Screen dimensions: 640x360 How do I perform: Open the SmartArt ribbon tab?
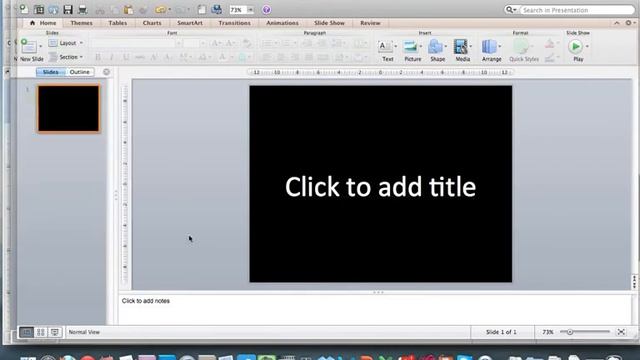pyautogui.click(x=190, y=23)
